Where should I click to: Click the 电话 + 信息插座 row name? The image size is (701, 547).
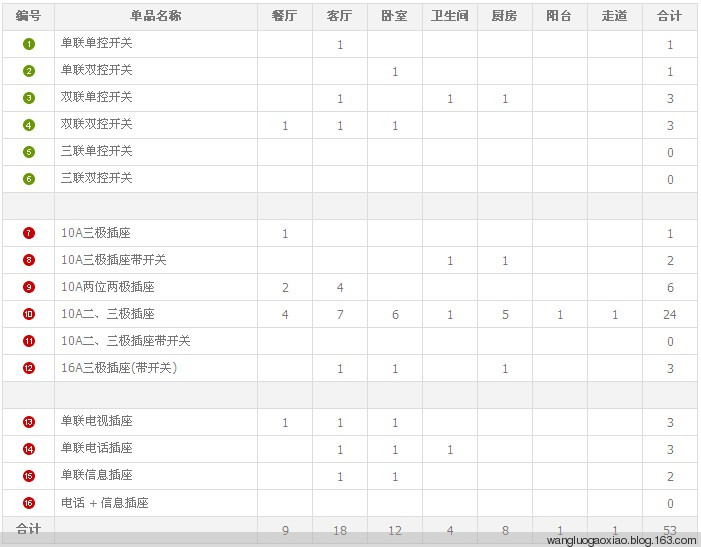pyautogui.click(x=105, y=503)
